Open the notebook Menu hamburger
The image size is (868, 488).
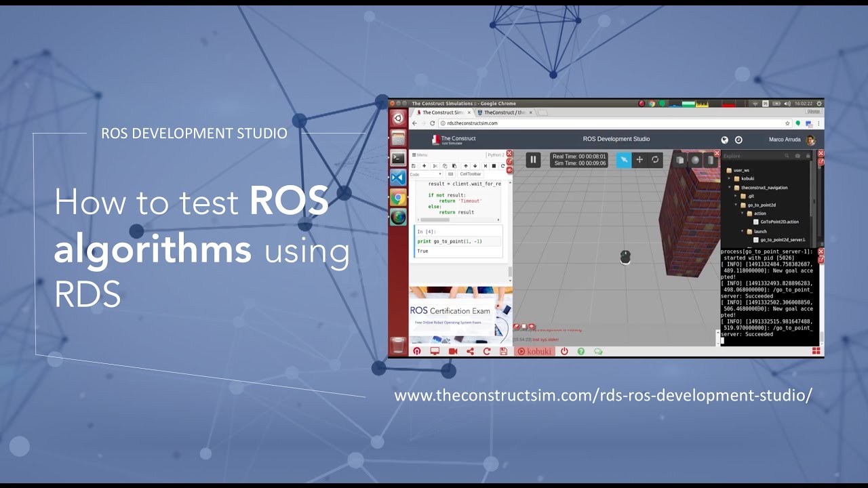[420, 155]
